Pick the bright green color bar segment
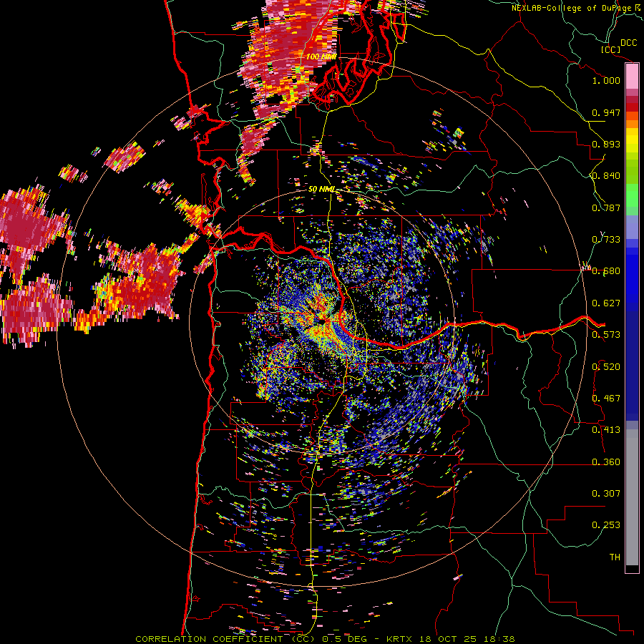Viewport: 644px width, 644px height. [632, 195]
